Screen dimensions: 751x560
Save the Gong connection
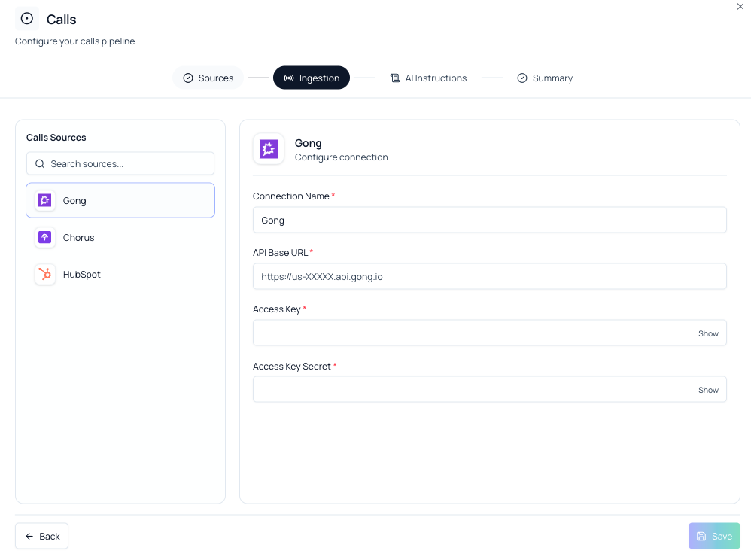tap(714, 536)
